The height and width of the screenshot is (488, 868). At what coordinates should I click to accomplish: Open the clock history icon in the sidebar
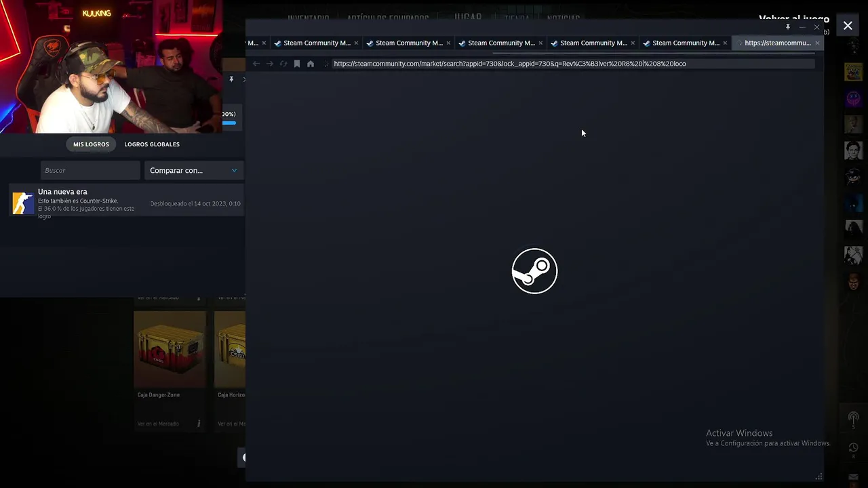853,448
